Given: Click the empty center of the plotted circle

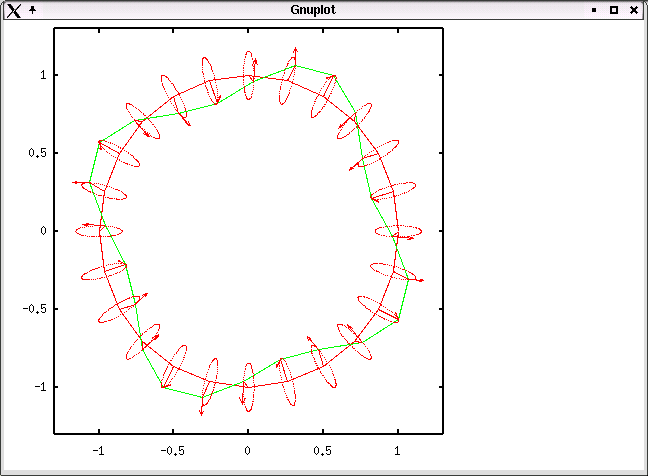Looking at the screenshot, I should [x=248, y=231].
